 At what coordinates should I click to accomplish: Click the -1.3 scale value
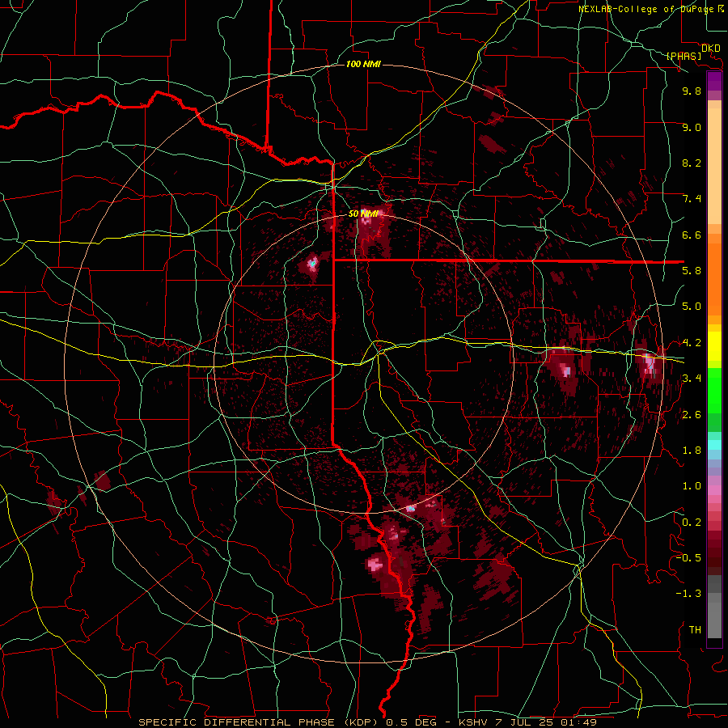[x=688, y=594]
